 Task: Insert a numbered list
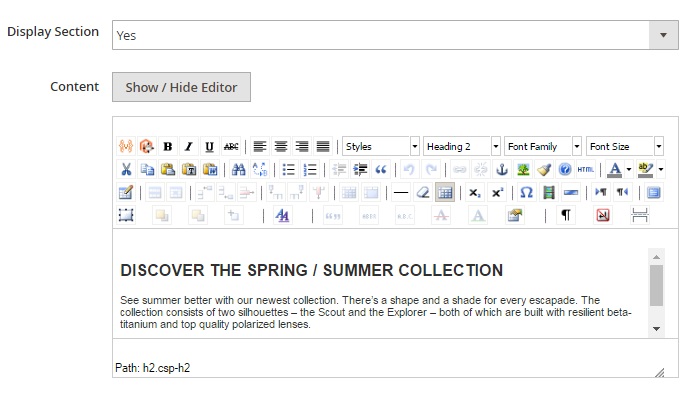coord(310,169)
